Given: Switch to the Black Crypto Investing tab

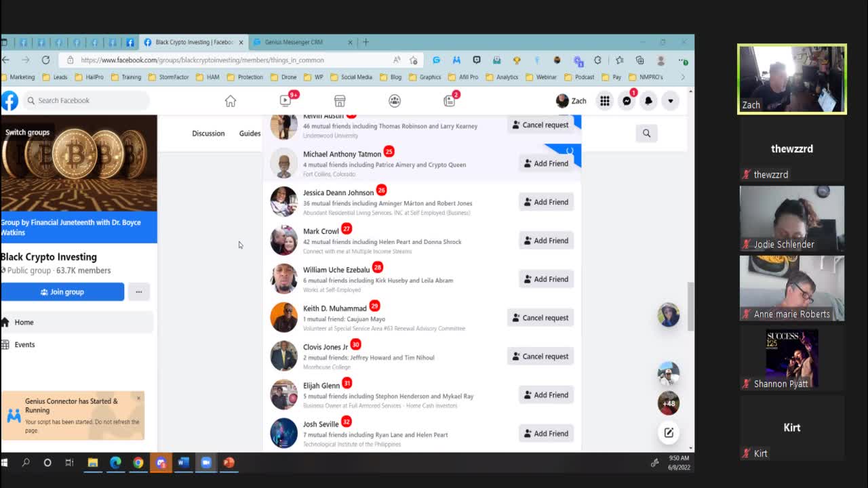Looking at the screenshot, I should (194, 42).
